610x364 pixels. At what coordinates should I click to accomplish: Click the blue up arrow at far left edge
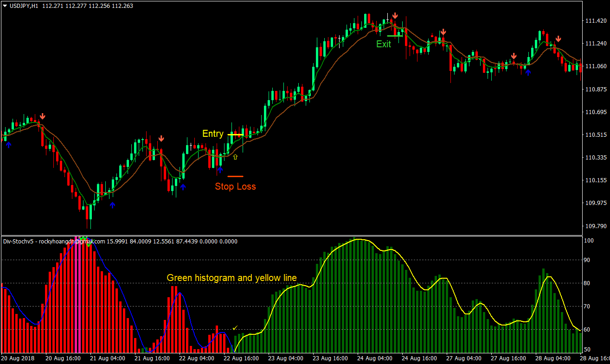point(8,144)
